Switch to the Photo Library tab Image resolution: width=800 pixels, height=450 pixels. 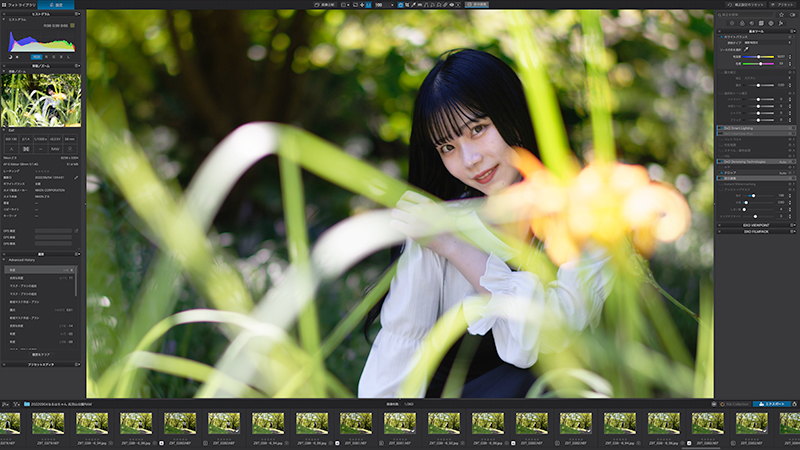point(18,5)
